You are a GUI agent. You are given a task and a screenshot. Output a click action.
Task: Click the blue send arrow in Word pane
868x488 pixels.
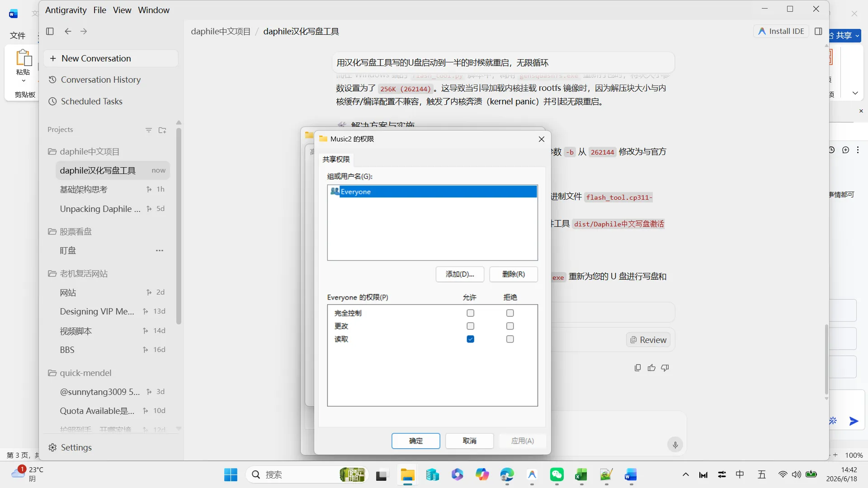[854, 421]
